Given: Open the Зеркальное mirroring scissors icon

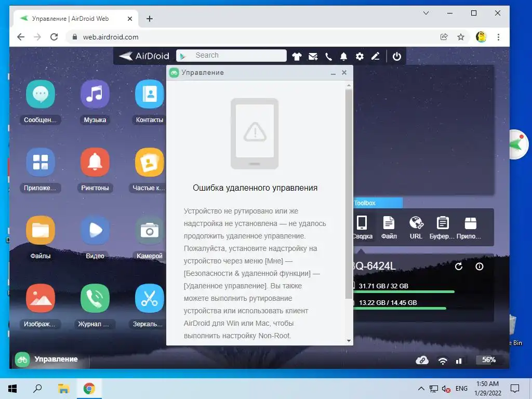Looking at the screenshot, I should pos(149,298).
